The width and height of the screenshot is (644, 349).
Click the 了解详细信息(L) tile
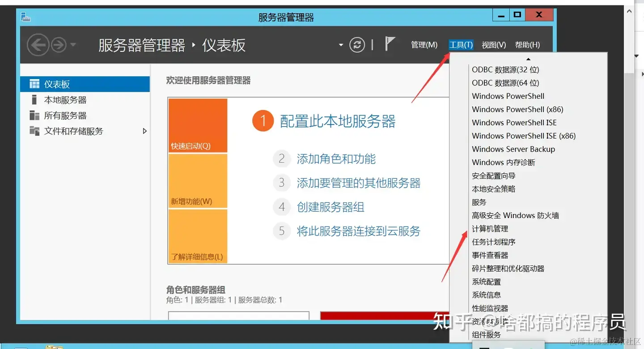198,236
